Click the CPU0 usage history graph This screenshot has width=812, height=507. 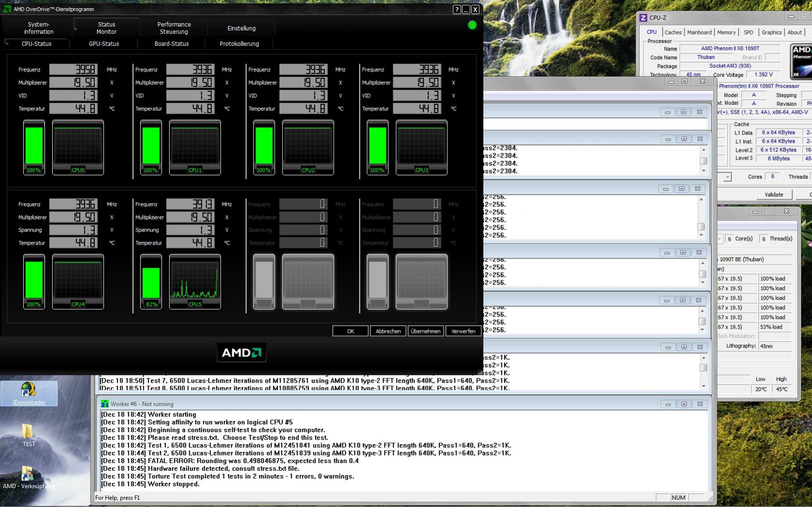coord(78,147)
